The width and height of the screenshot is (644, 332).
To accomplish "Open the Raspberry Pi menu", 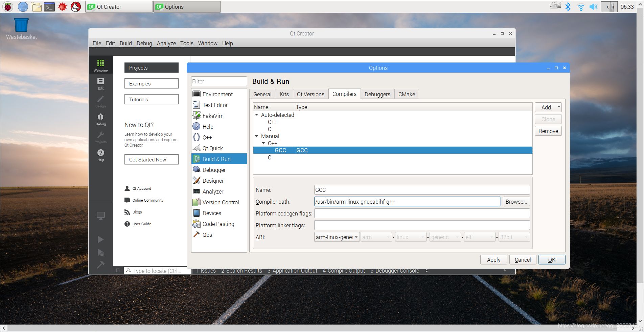I will point(8,7).
